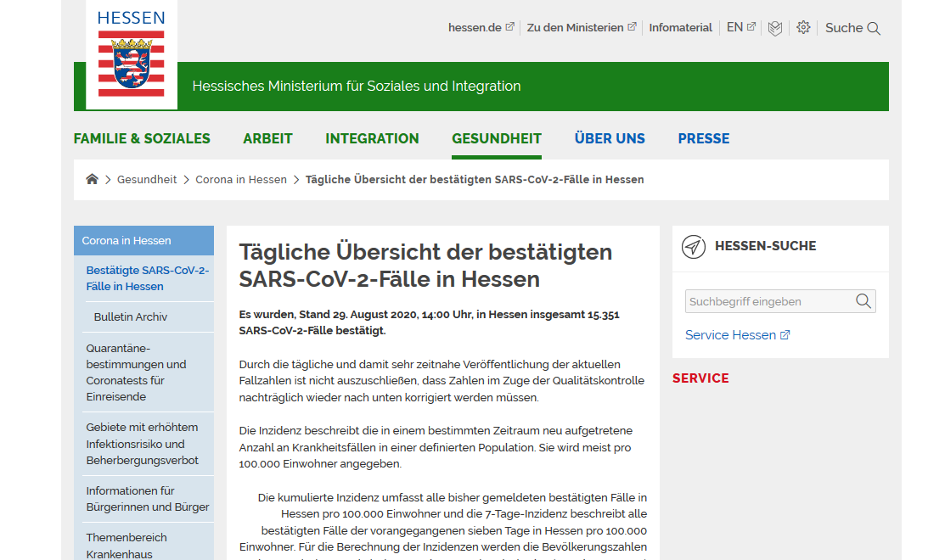Click the Suche magnifier icon in header
928x560 pixels.
pyautogui.click(x=874, y=28)
